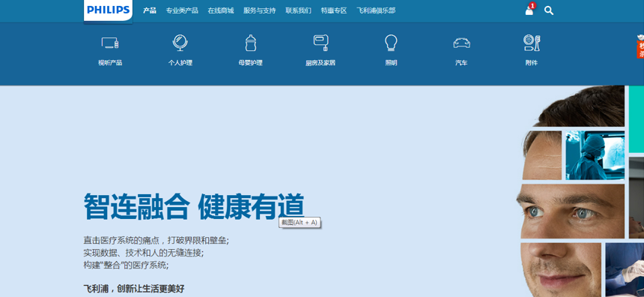644x297 pixels.
Task: Click the Philips logo
Action: (108, 10)
